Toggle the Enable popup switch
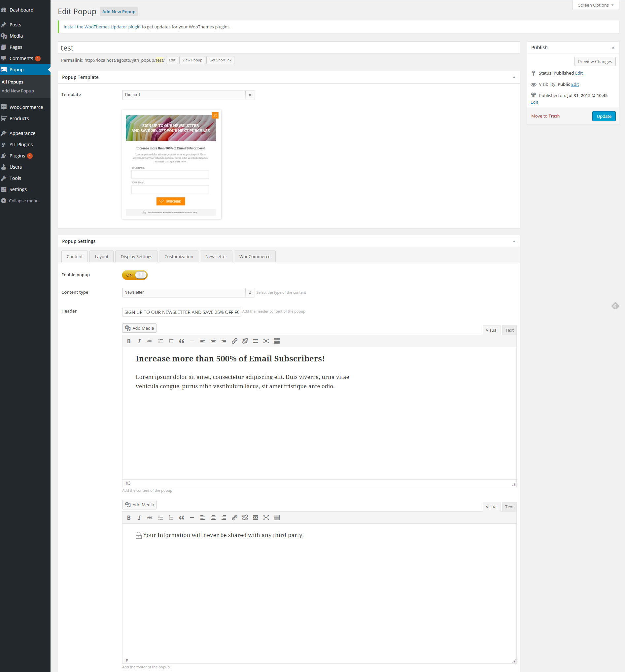This screenshot has height=672, width=625. [x=135, y=275]
